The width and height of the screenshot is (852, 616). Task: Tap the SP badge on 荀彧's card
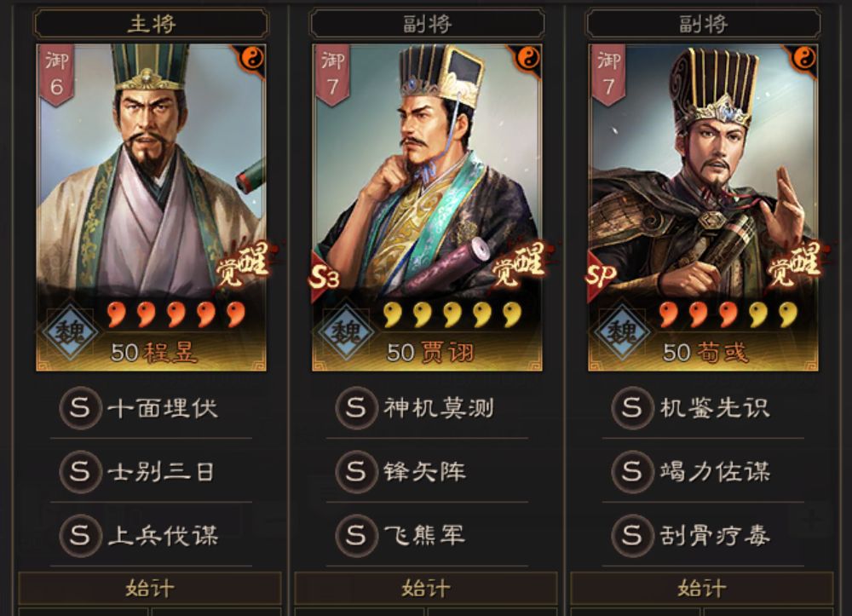601,277
